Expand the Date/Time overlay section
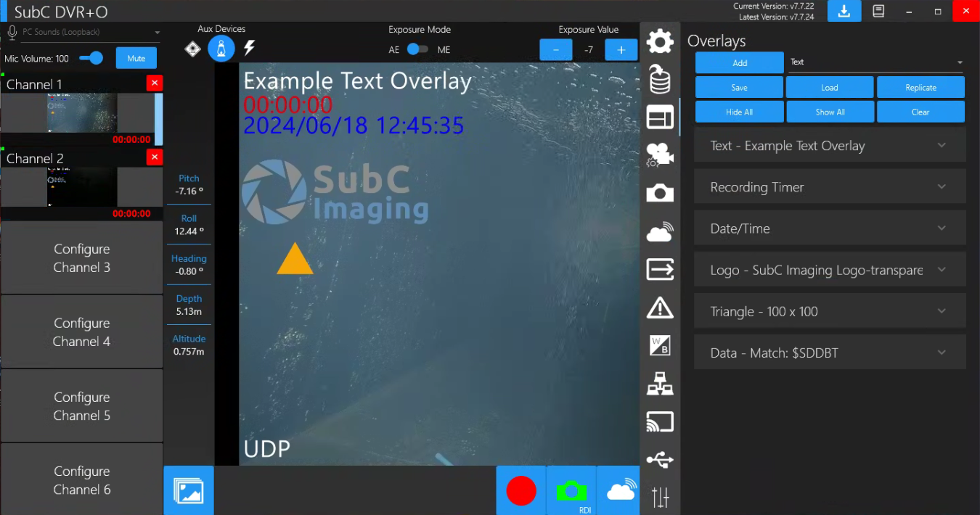 pyautogui.click(x=829, y=228)
